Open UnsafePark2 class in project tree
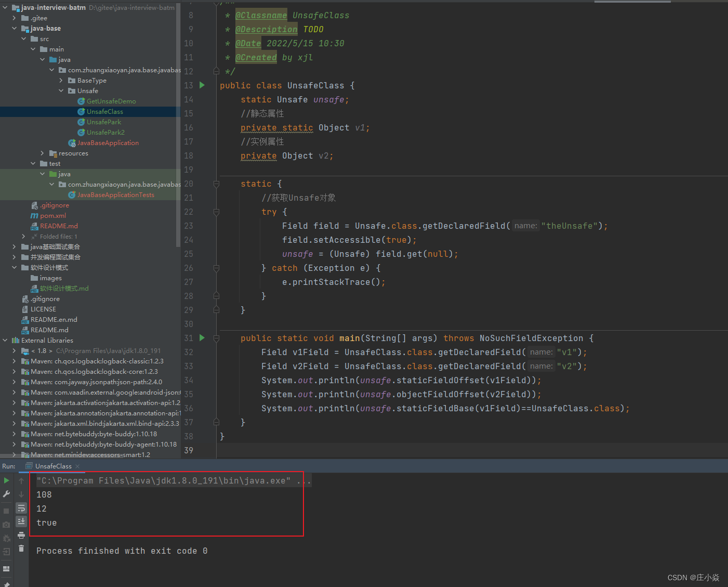This screenshot has width=728, height=587. tap(105, 133)
